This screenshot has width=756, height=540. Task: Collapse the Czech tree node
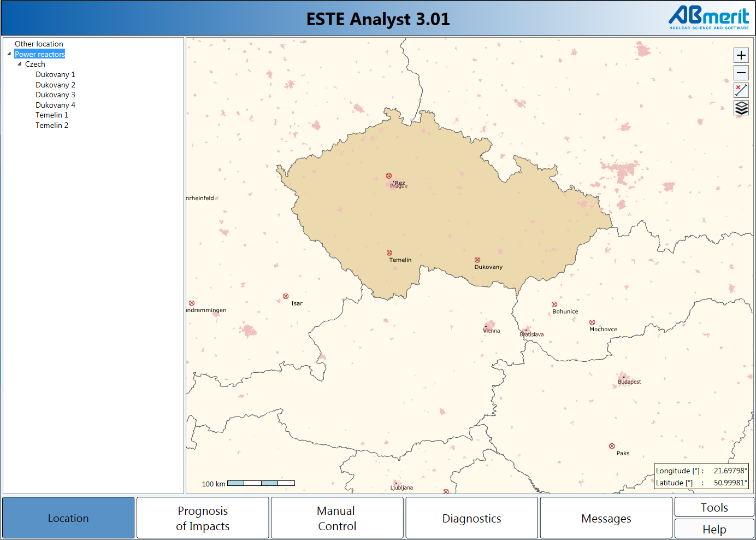(20, 64)
